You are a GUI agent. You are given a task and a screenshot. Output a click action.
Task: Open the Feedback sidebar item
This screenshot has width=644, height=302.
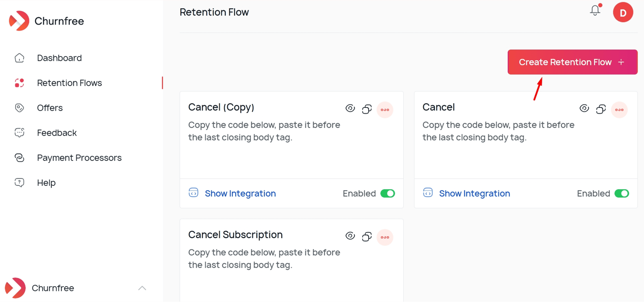[57, 133]
